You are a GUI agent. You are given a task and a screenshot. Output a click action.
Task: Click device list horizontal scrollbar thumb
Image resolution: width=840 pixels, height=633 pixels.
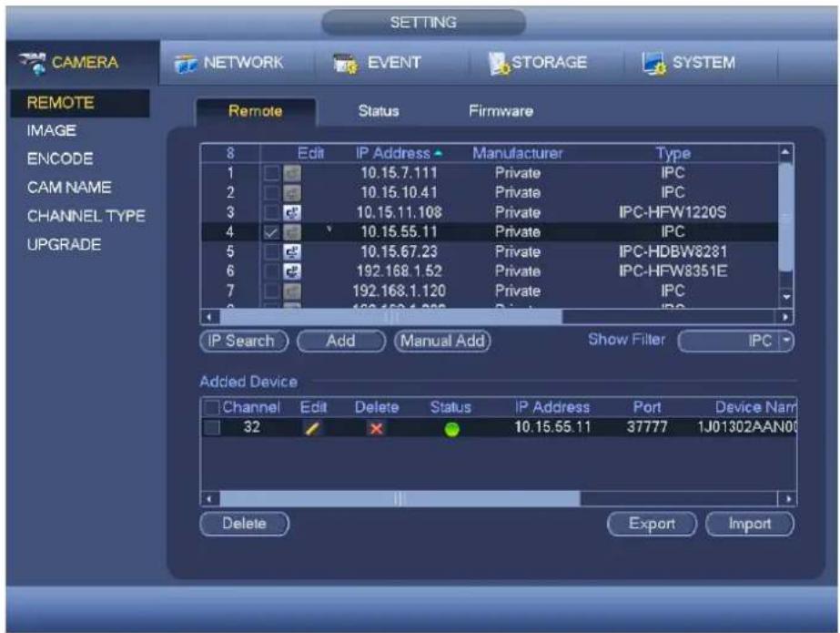click(x=391, y=317)
